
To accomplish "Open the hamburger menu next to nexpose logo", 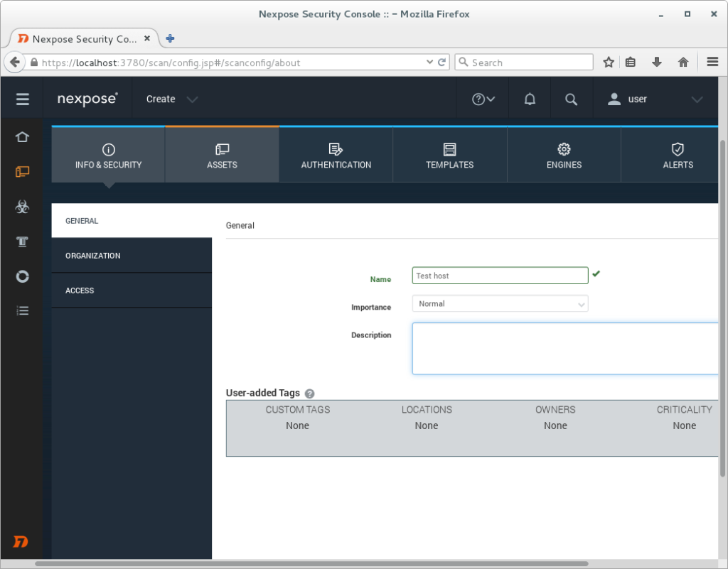I will coord(21,98).
